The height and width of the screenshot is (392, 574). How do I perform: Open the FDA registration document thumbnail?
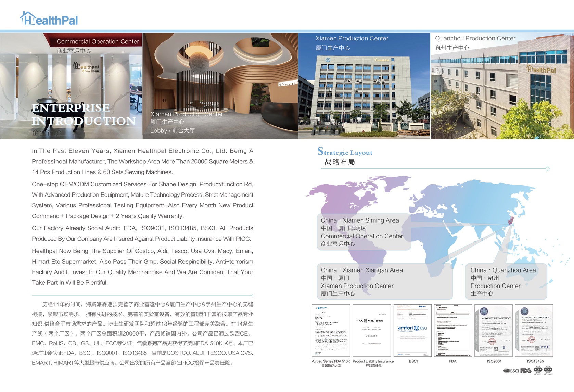(x=453, y=330)
